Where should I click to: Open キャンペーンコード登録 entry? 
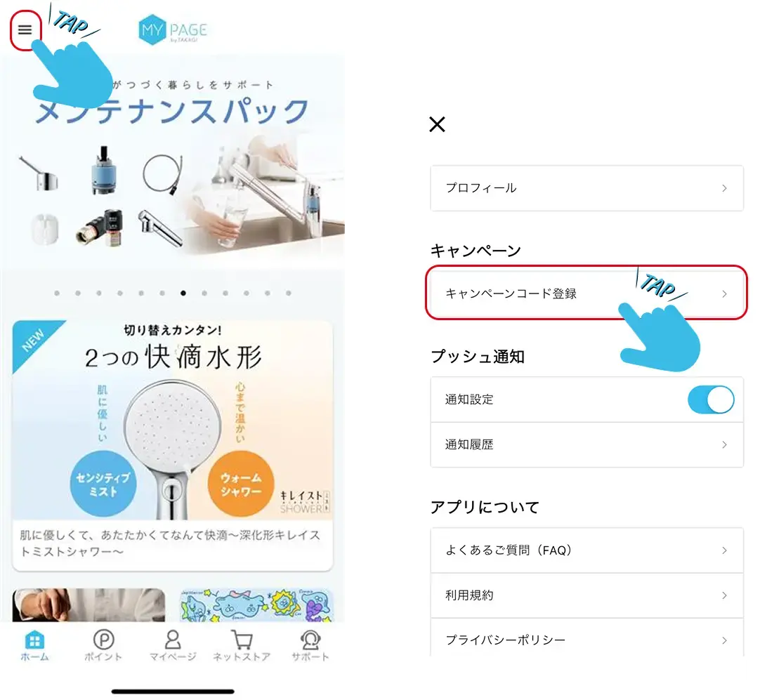click(x=587, y=293)
